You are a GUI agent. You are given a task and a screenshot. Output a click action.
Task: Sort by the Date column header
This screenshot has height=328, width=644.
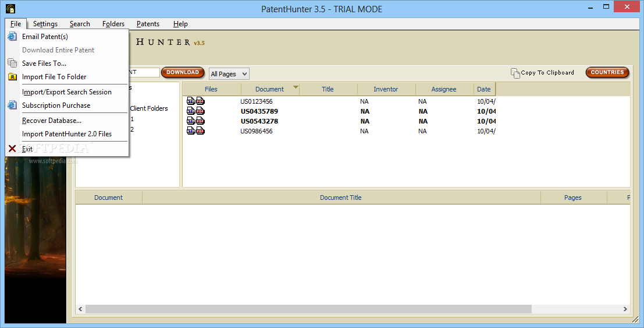click(x=484, y=89)
